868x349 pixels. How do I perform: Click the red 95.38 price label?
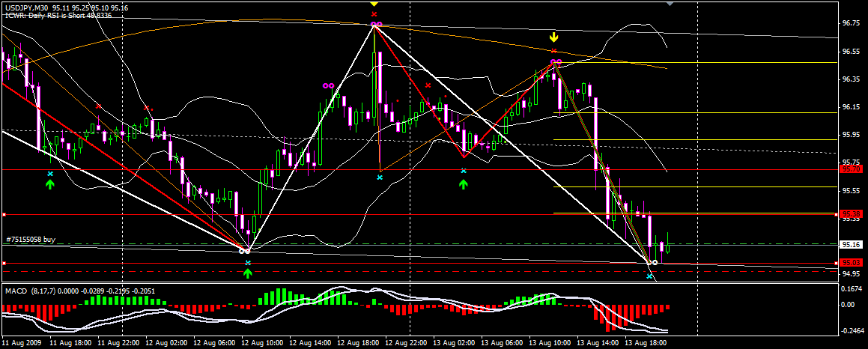tap(850, 214)
